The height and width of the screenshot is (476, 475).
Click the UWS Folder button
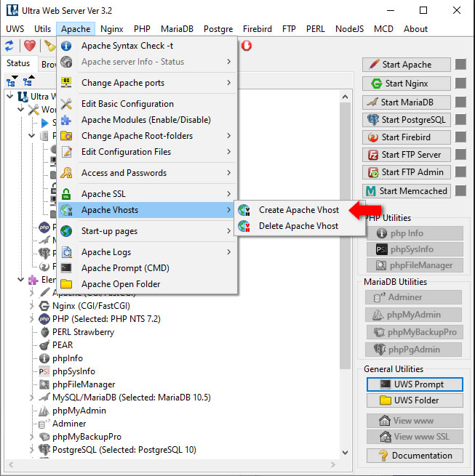(x=415, y=400)
